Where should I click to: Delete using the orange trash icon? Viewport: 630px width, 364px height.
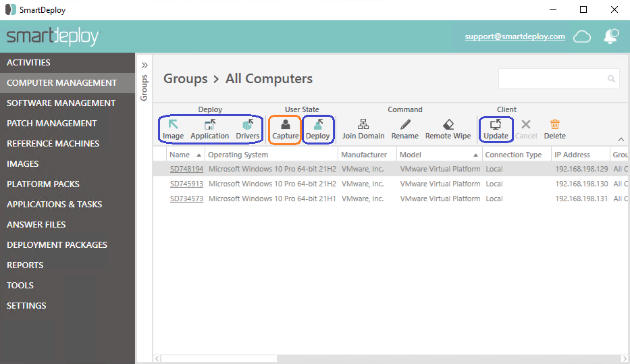point(554,125)
